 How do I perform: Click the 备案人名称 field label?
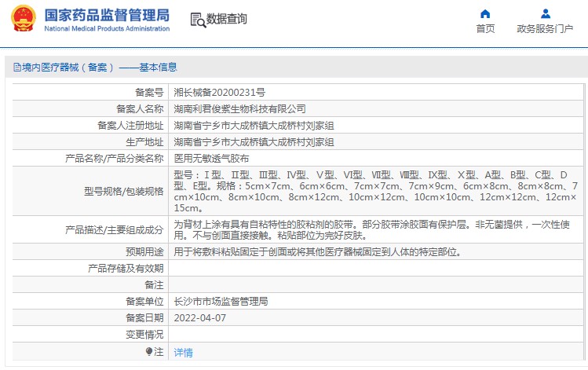[140, 109]
